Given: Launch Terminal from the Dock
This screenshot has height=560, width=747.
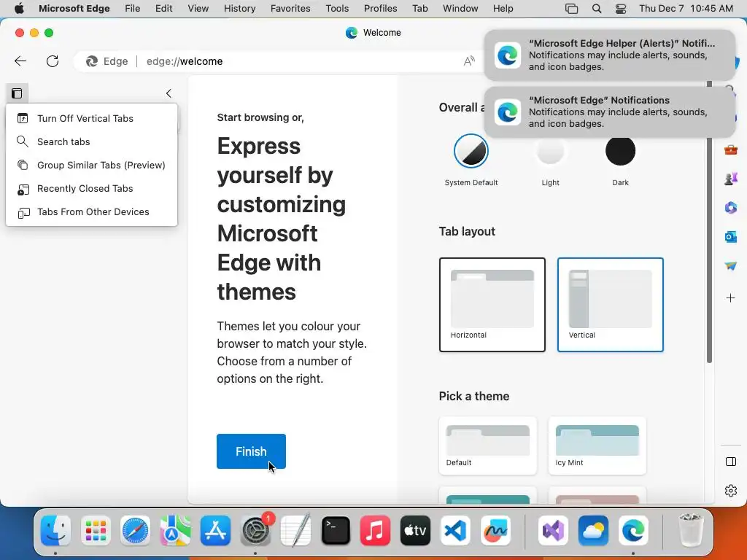Looking at the screenshot, I should tap(336, 531).
